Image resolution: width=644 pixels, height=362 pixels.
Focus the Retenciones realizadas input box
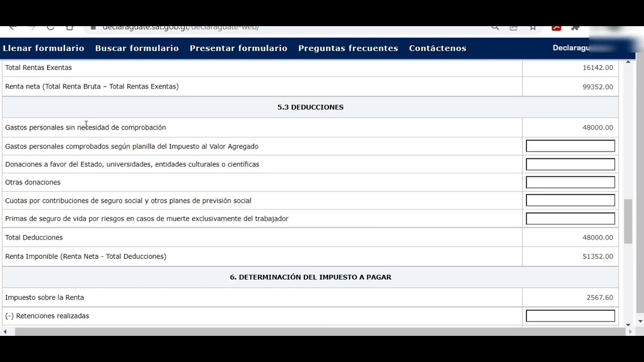(x=570, y=316)
